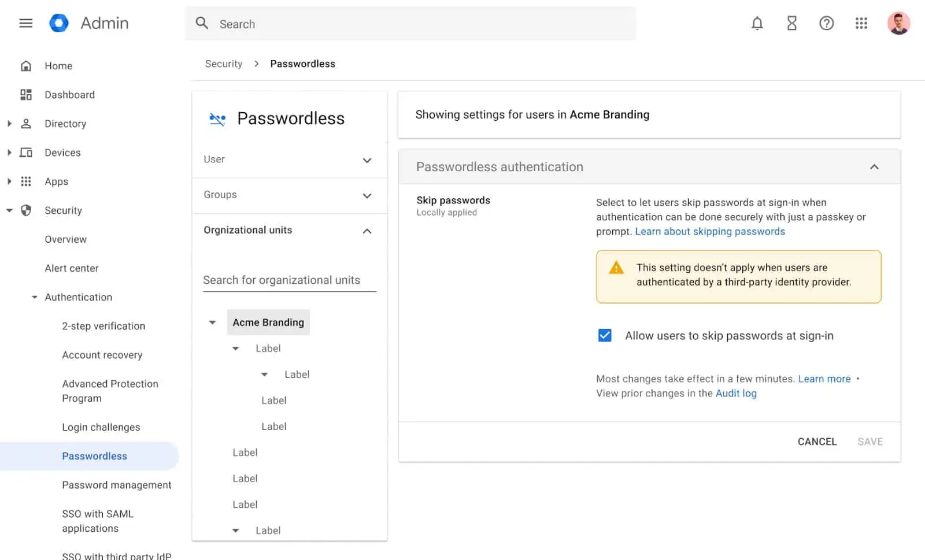925x560 pixels.
Task: Collapse the Orgnizational units section
Action: coord(367,231)
